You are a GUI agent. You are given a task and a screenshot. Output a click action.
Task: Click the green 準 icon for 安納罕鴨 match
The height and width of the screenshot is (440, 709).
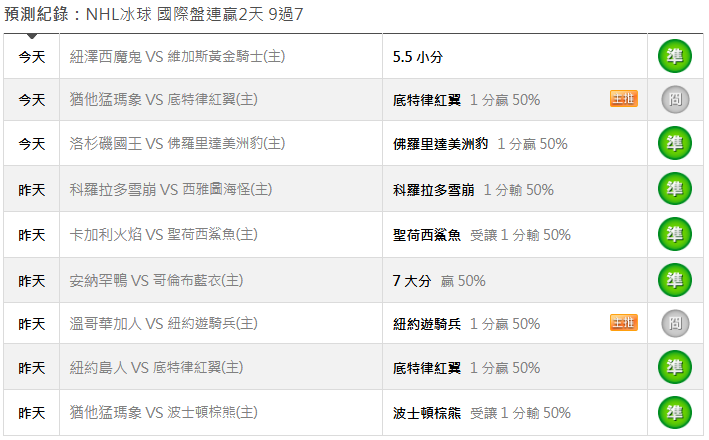click(674, 280)
